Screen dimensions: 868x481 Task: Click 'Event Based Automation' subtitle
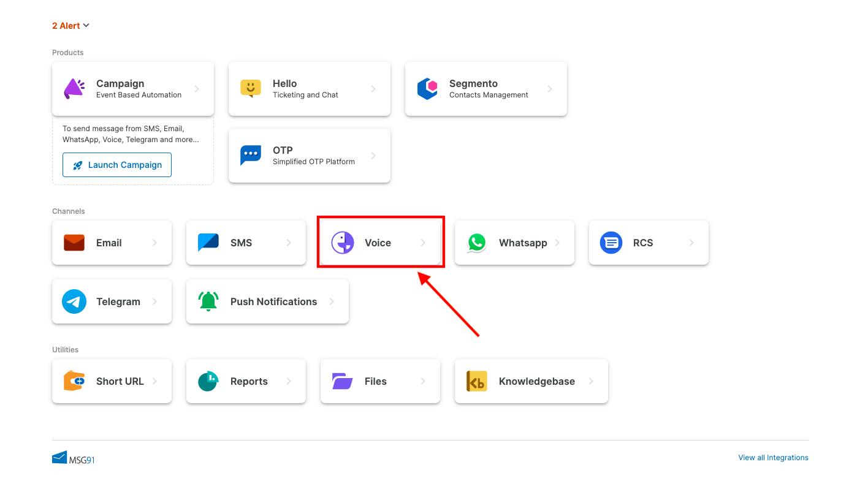coord(139,95)
